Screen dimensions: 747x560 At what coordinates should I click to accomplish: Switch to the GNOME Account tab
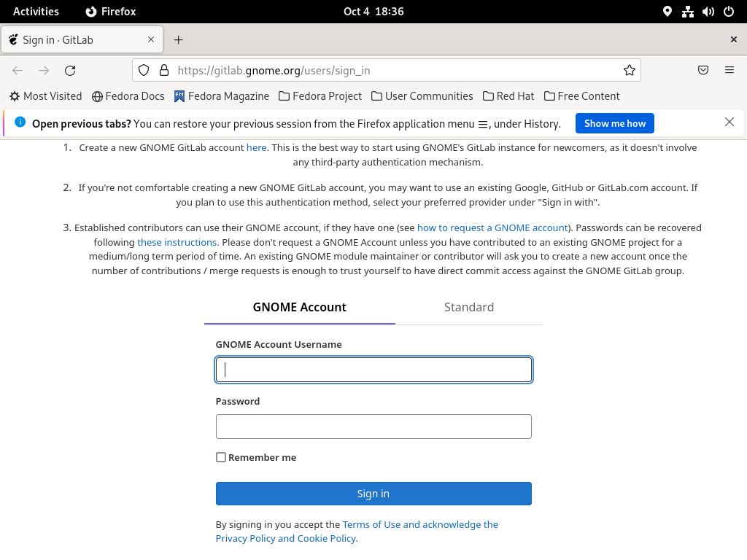pos(300,307)
